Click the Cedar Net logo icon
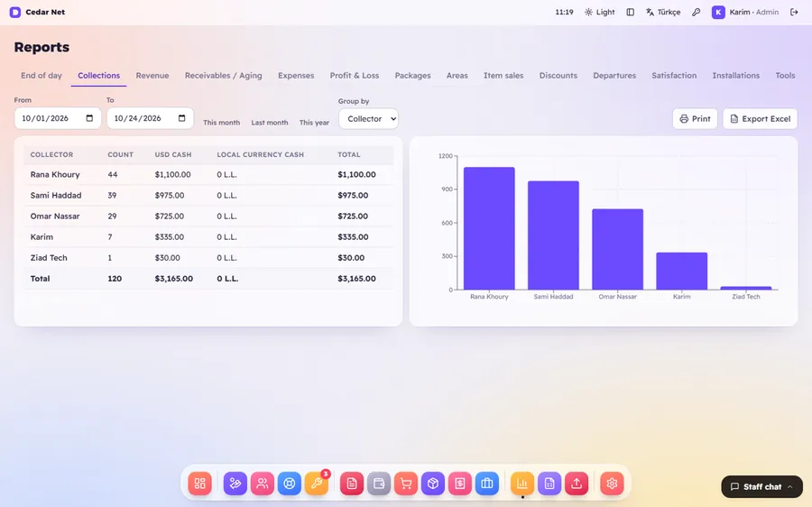The width and height of the screenshot is (812, 507). pyautogui.click(x=15, y=12)
